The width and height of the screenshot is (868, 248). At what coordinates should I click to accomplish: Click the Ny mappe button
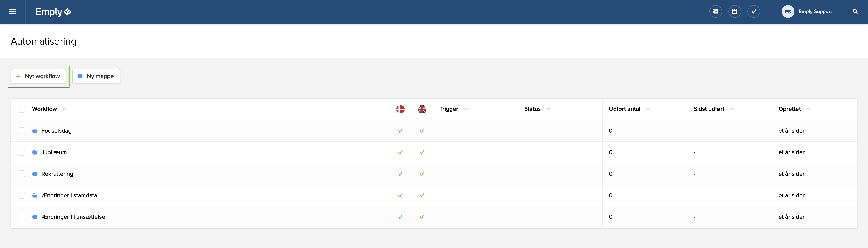coord(96,76)
